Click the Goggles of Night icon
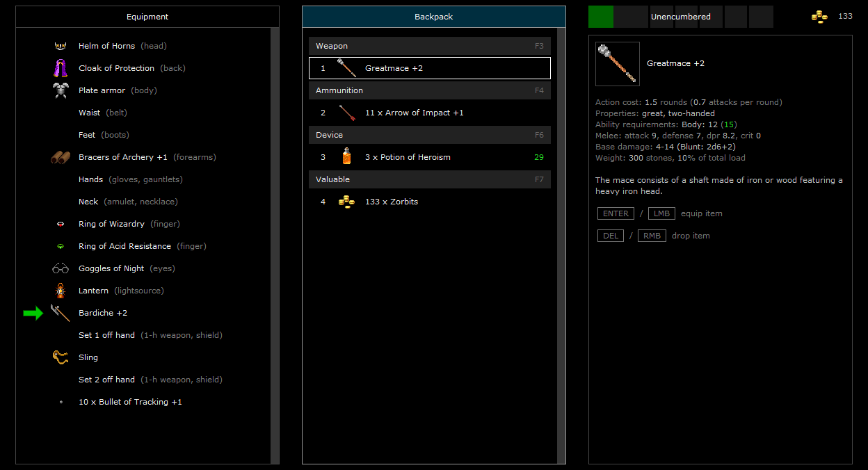Screen dimensions: 868x470 [x=61, y=268]
